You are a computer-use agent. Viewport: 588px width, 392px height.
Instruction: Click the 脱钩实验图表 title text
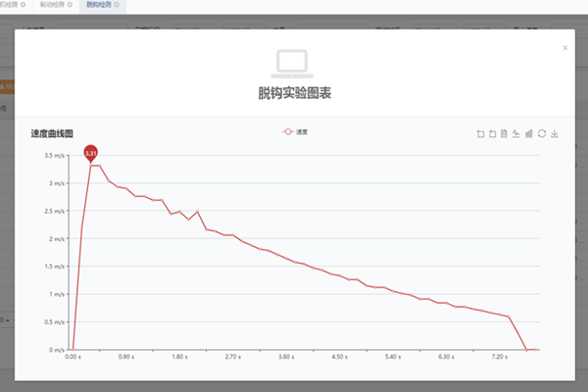coord(293,94)
